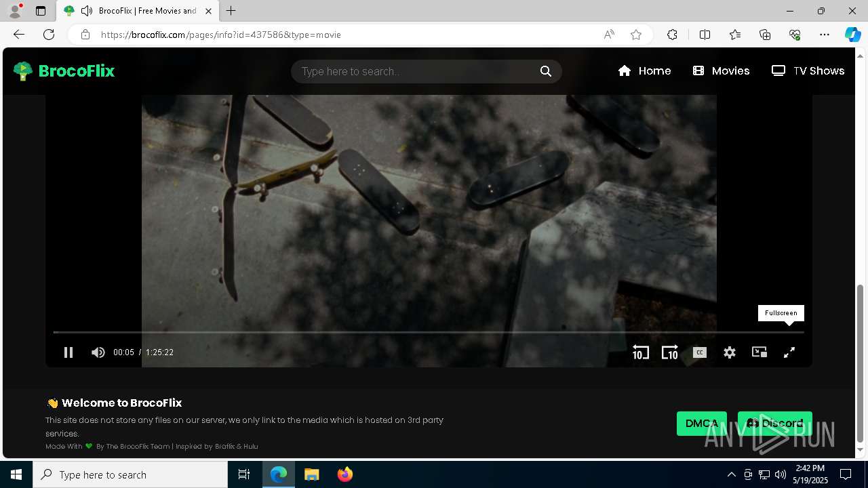This screenshot has width=868, height=488.
Task: Click the Windows taskbar search box
Action: tap(130, 474)
